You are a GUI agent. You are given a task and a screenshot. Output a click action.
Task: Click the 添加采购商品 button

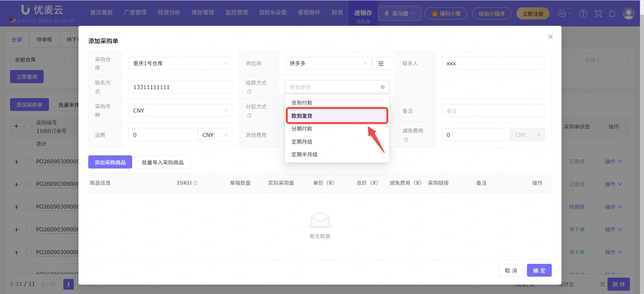click(110, 162)
